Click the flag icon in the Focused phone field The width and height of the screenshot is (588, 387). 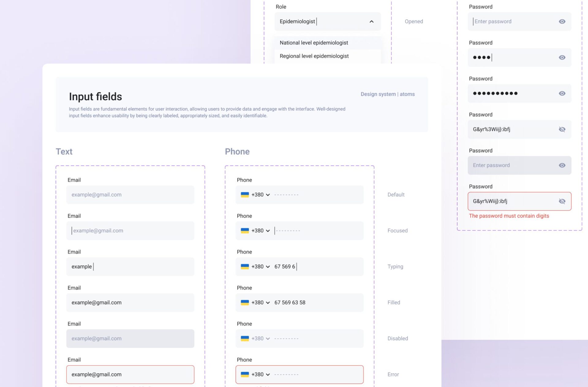point(245,231)
